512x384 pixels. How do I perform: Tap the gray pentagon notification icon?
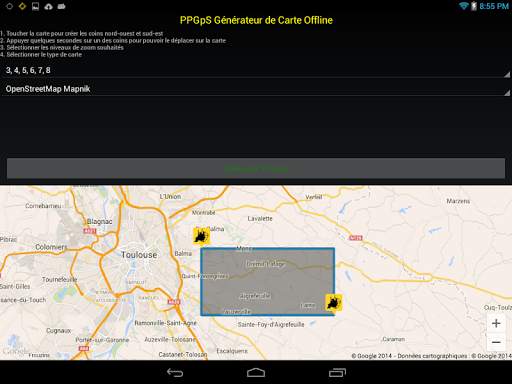(9, 6)
